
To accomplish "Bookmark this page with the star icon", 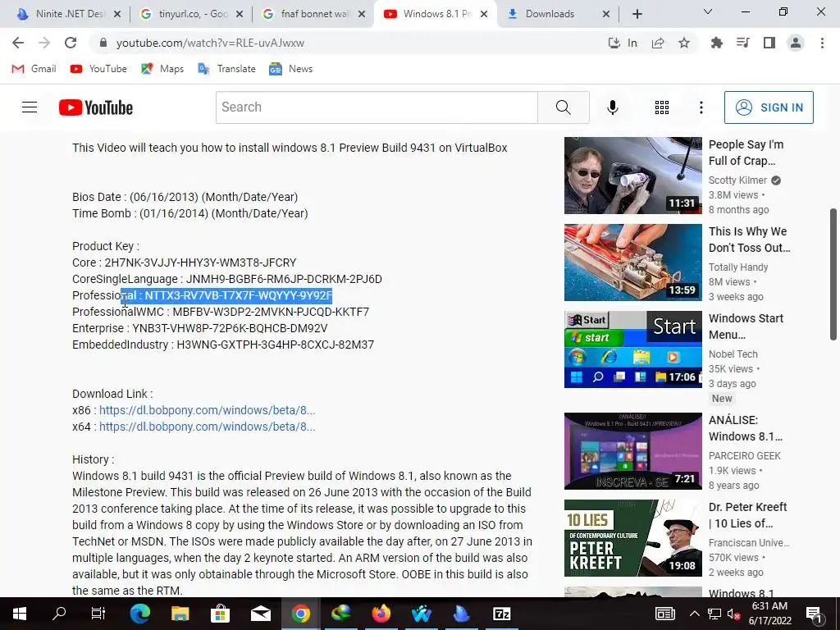I will pyautogui.click(x=684, y=43).
